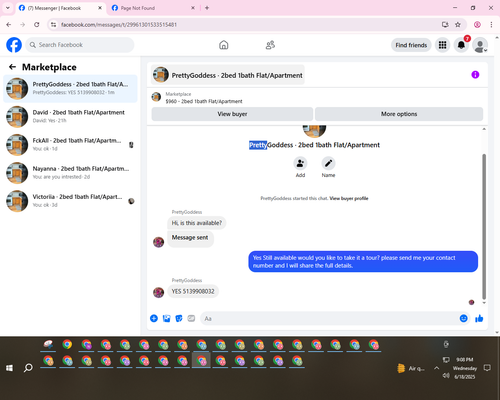Screen dimensions: 500x400
Task: Click the 'YES 5139908032' message
Action: (x=193, y=291)
